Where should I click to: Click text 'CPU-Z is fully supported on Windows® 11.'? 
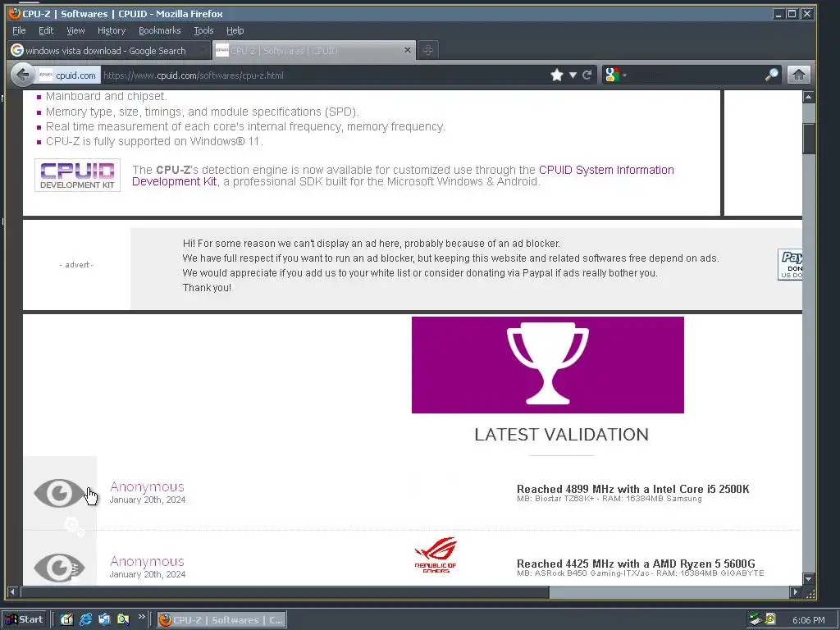(154, 141)
